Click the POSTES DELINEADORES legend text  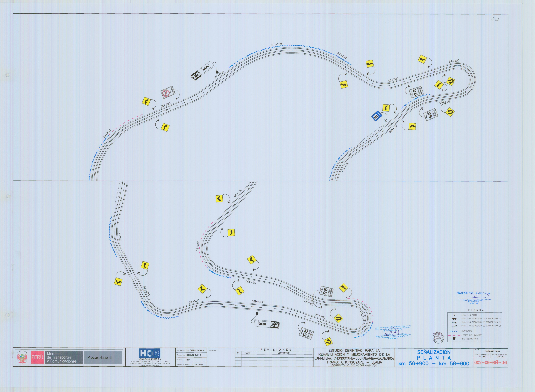472,335
